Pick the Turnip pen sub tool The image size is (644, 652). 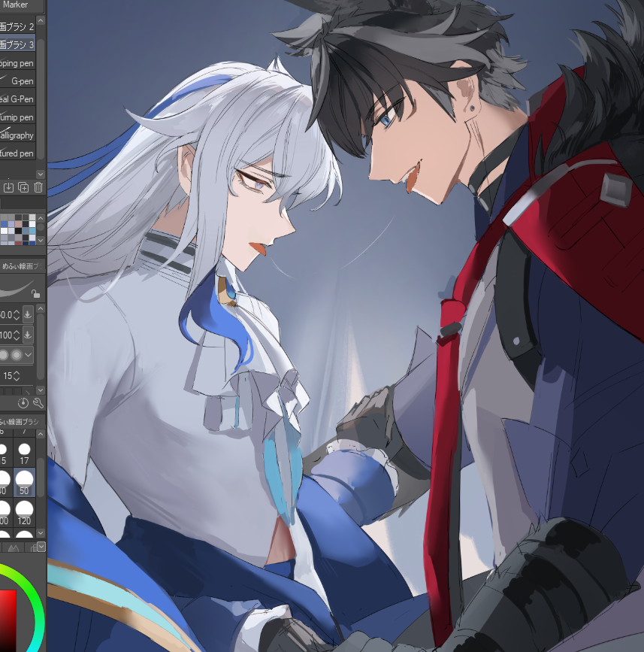pyautogui.click(x=18, y=117)
